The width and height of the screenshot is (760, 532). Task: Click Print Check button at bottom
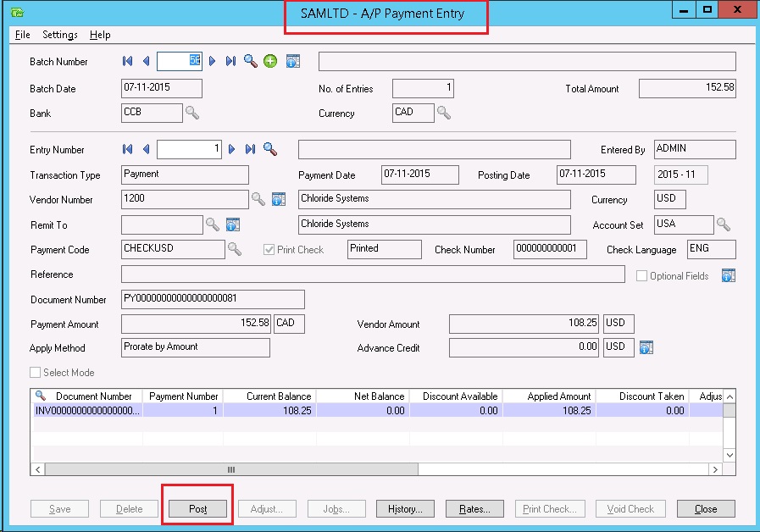click(550, 509)
